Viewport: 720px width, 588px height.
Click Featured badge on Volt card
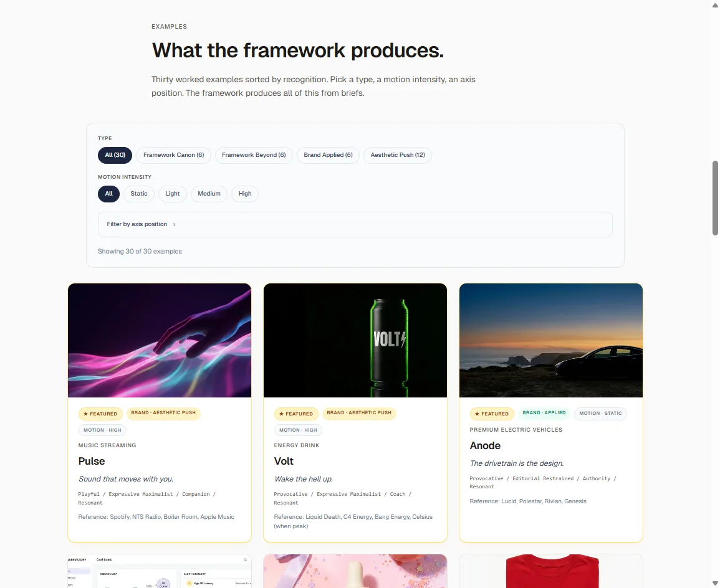[296, 414]
